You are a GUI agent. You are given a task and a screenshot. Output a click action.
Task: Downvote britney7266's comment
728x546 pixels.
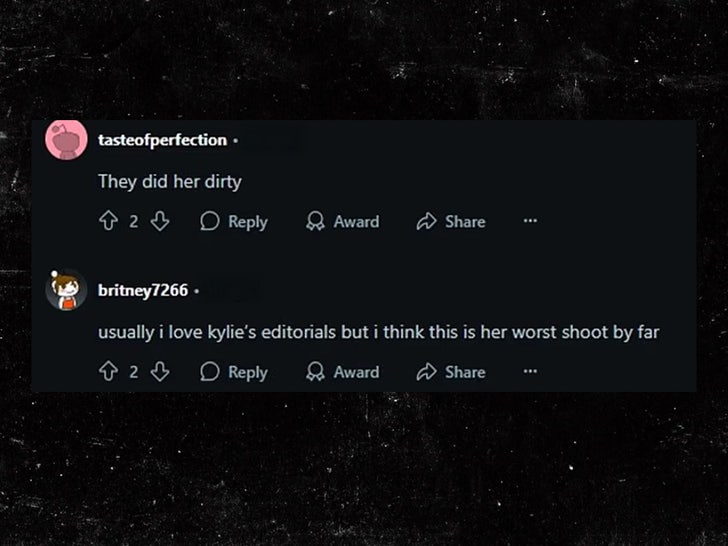[159, 372]
